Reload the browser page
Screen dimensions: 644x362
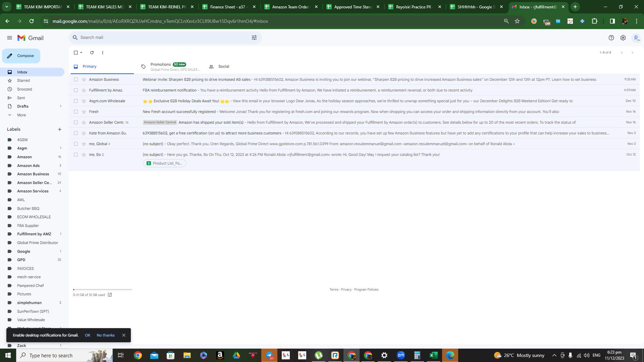[x=32, y=21]
